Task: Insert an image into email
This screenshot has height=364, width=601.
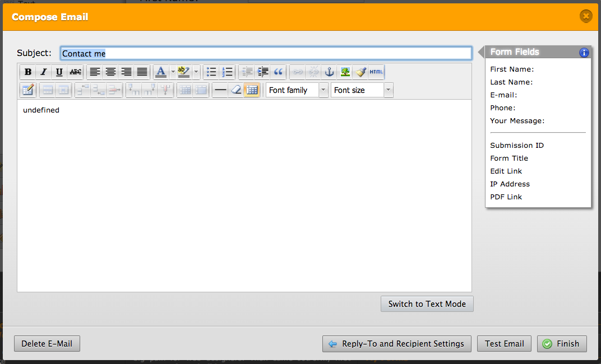Action: click(x=345, y=72)
